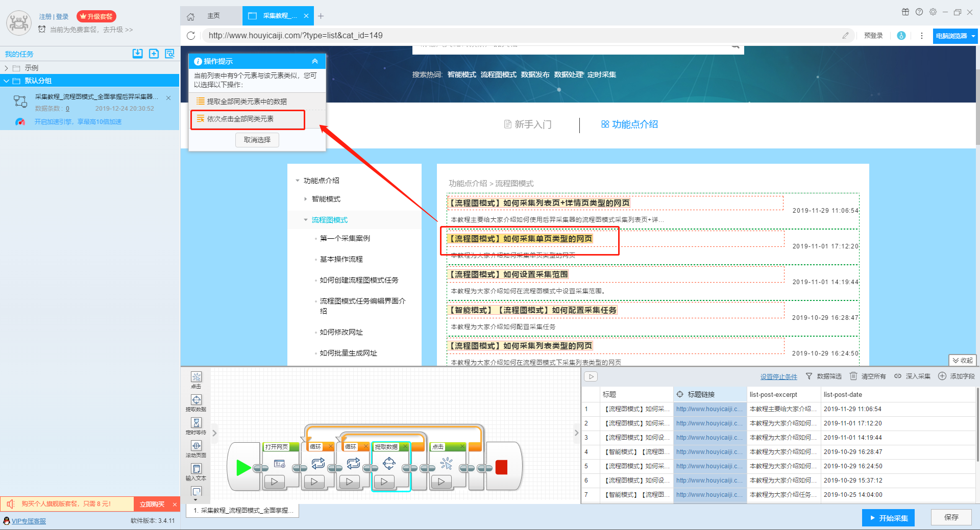The width and height of the screenshot is (980, 530).
Task: Click the 标题链接 column header
Action: (710, 394)
